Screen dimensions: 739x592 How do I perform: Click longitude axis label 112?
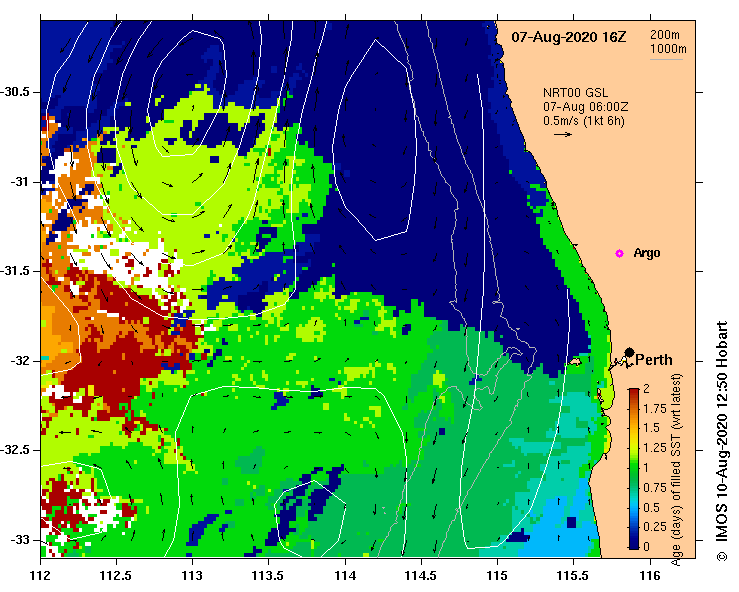[x=41, y=576]
